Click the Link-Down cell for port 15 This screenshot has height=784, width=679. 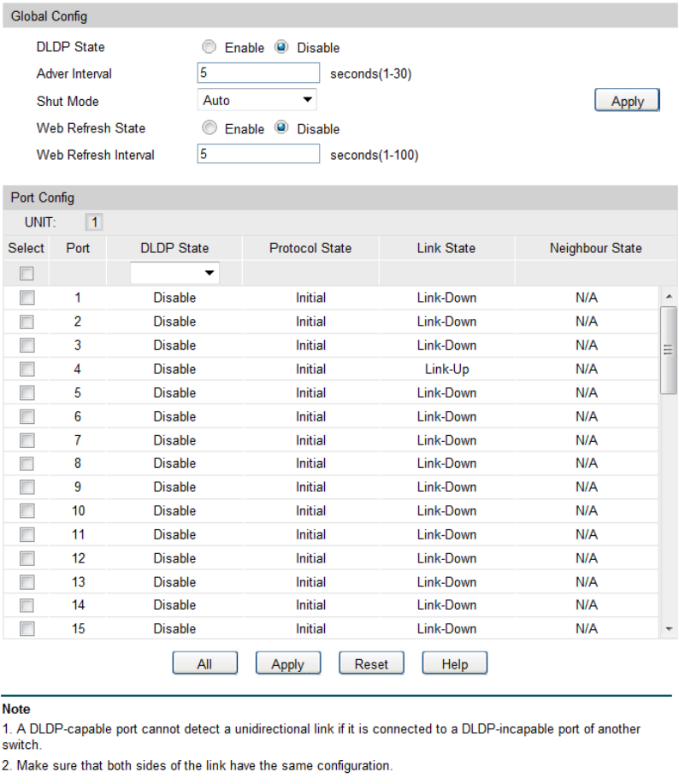pyautogui.click(x=446, y=629)
